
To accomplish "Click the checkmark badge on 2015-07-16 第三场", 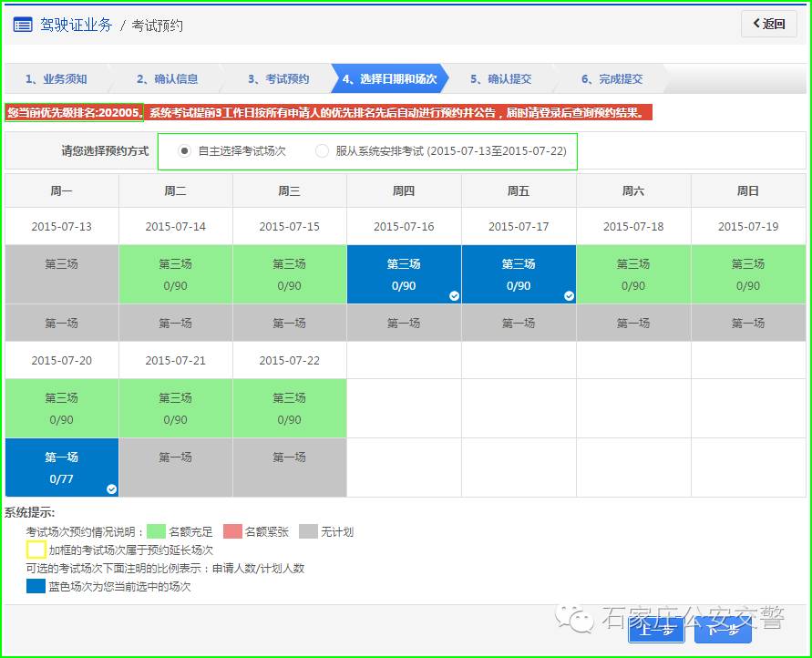I will click(x=453, y=295).
